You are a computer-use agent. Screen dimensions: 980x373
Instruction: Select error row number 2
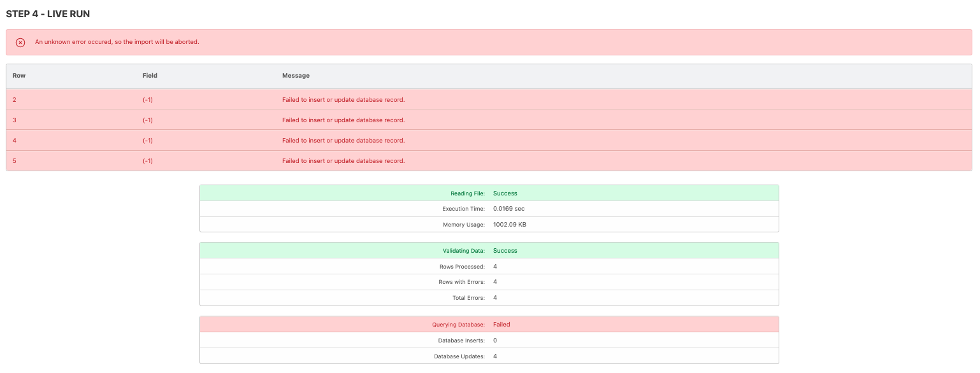[x=489, y=100]
